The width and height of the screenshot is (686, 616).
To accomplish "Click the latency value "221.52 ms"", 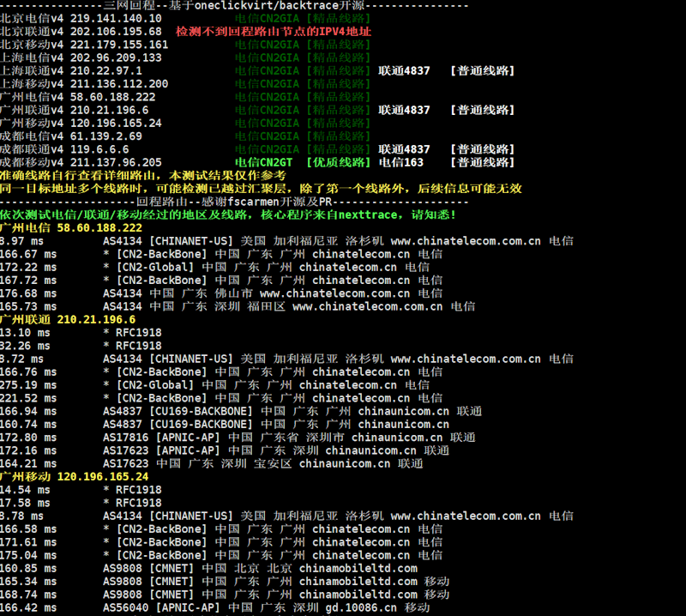I will click(28, 399).
